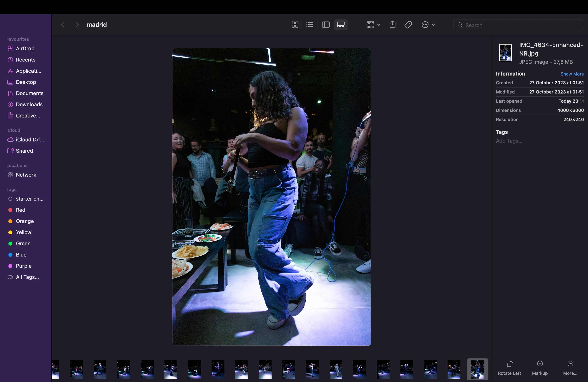Click the Show More link
588x382 pixels.
point(572,74)
